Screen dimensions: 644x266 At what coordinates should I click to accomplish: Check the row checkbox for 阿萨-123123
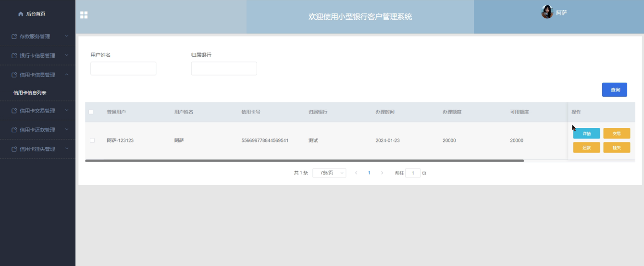[92, 140]
